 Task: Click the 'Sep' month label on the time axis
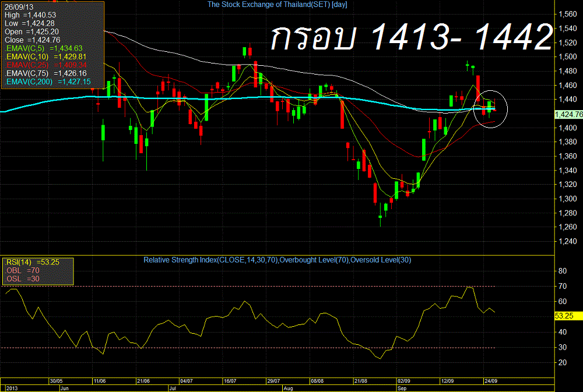pyautogui.click(x=402, y=389)
